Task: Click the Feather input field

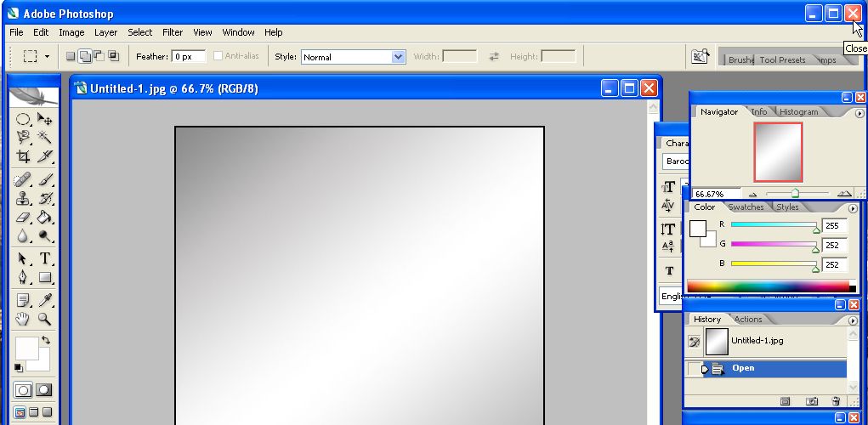Action: coord(189,57)
